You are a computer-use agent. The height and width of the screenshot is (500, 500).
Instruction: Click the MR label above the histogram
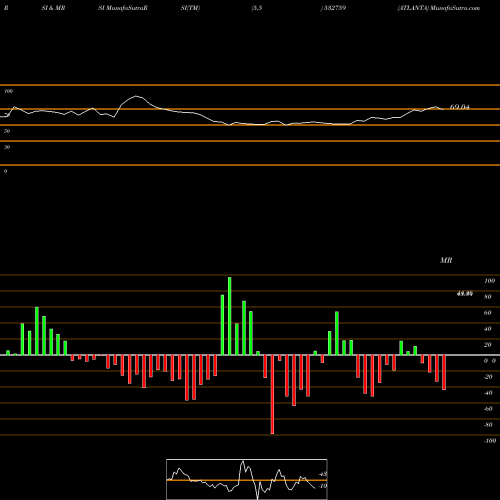[446, 260]
